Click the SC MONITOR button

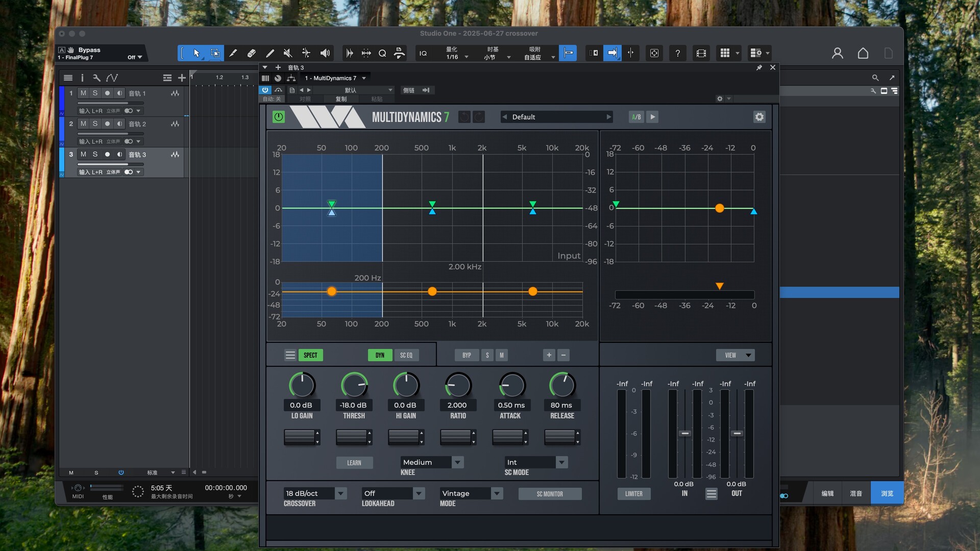point(550,494)
